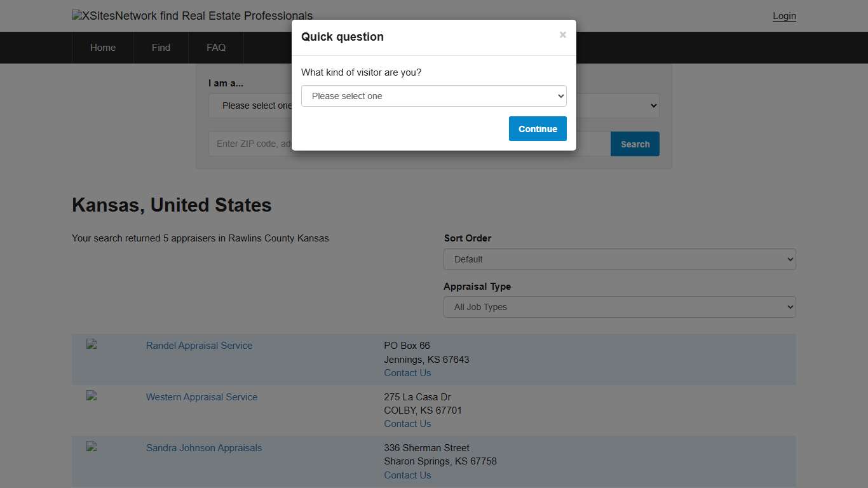Click Randel Appraisal Service thumbnail image

(92, 344)
